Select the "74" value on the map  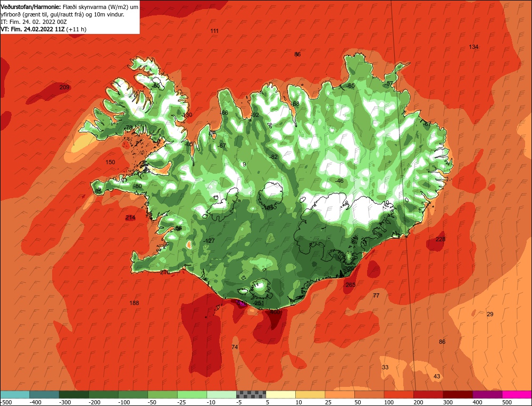tap(235, 347)
